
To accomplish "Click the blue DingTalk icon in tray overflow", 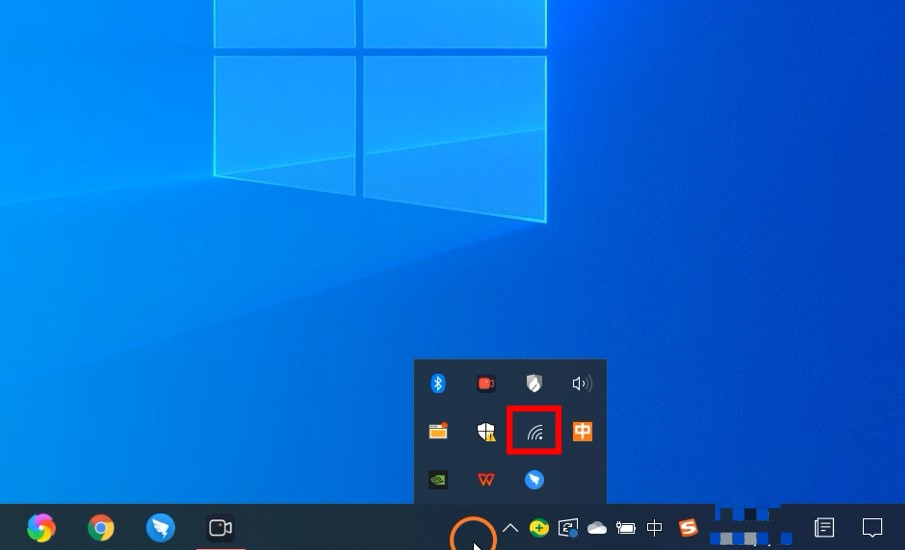I will (x=534, y=480).
